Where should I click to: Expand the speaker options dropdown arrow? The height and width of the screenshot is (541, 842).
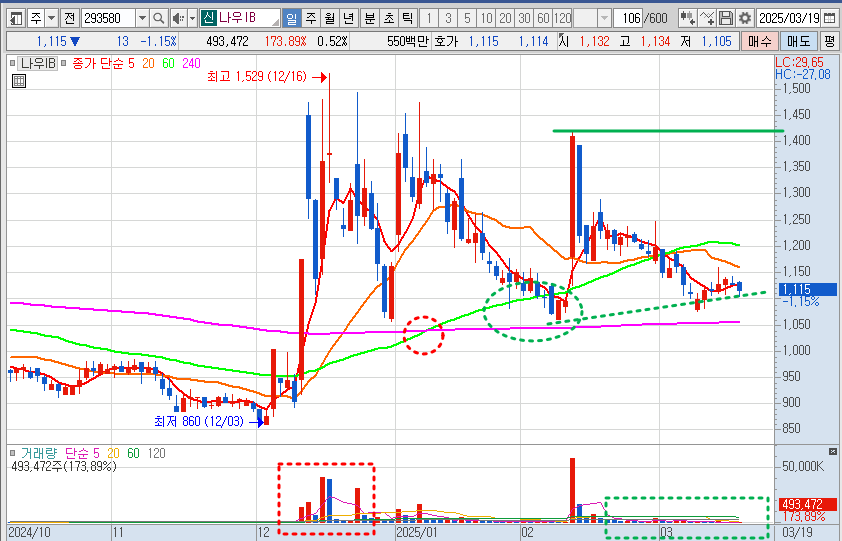pyautogui.click(x=192, y=18)
